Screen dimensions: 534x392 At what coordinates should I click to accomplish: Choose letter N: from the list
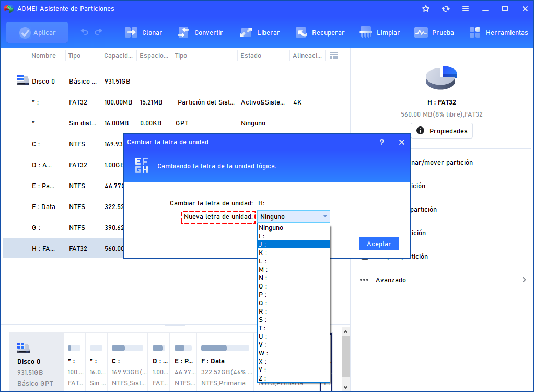point(294,278)
